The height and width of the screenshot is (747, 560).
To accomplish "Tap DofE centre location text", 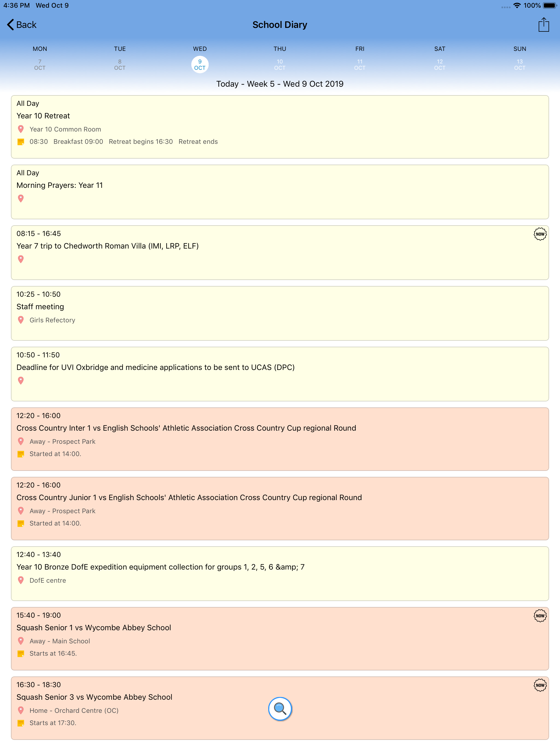I will pyautogui.click(x=48, y=580).
